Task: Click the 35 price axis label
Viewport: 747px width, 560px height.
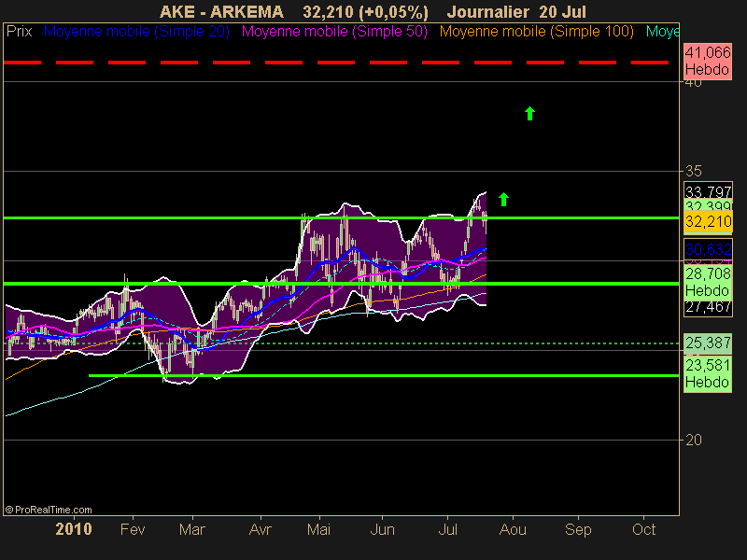Action: point(694,171)
